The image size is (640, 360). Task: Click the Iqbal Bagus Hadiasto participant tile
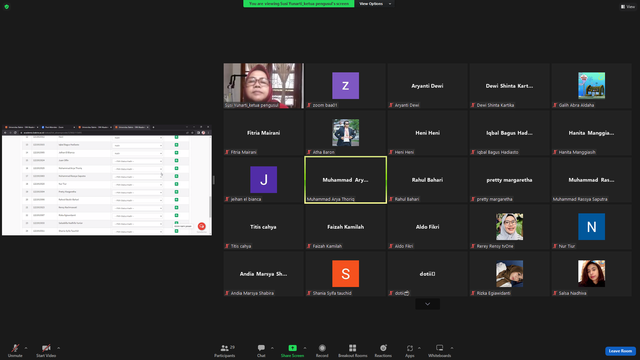509,133
